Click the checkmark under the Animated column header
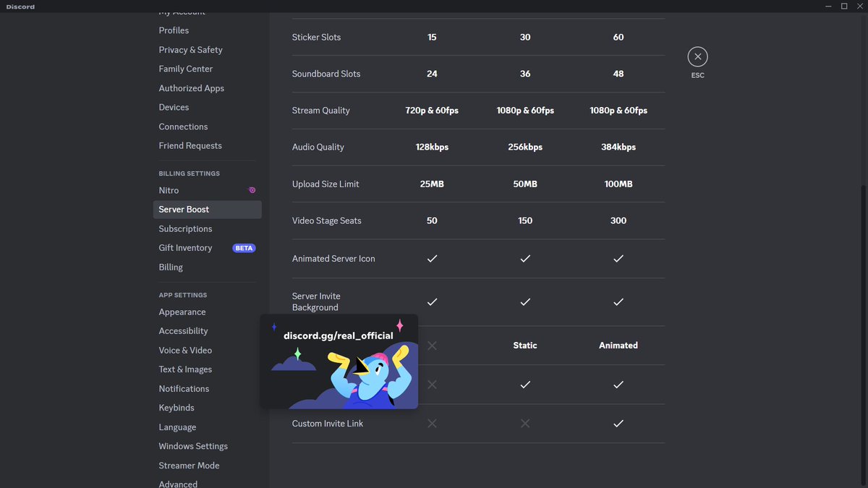 (x=618, y=385)
